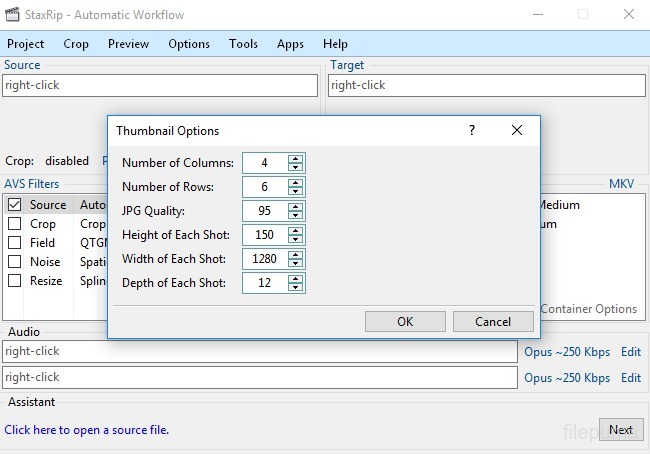Increase JPG Quality with up arrow
The height and width of the screenshot is (454, 650).
(x=296, y=206)
